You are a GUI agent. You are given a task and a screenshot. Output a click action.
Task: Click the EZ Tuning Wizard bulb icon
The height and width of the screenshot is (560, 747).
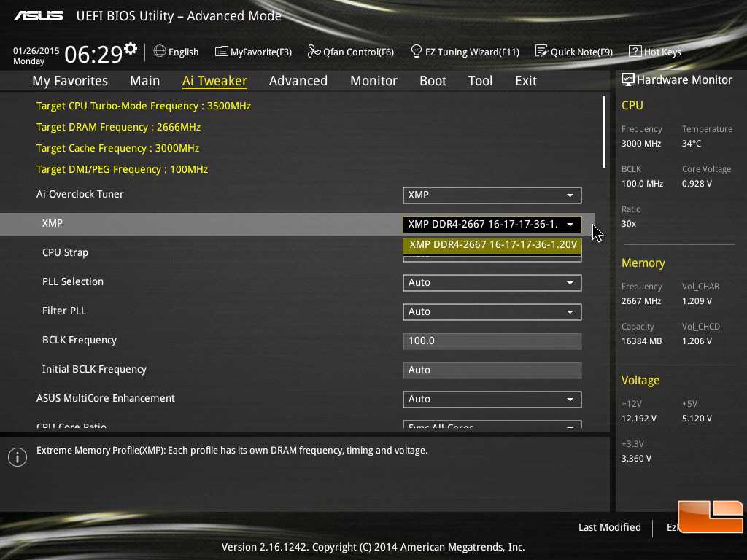coord(416,51)
